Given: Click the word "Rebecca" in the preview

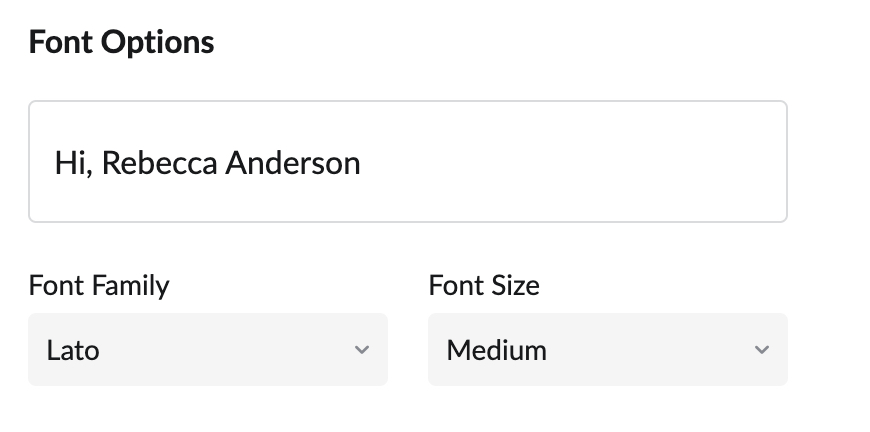Looking at the screenshot, I should click(x=159, y=163).
